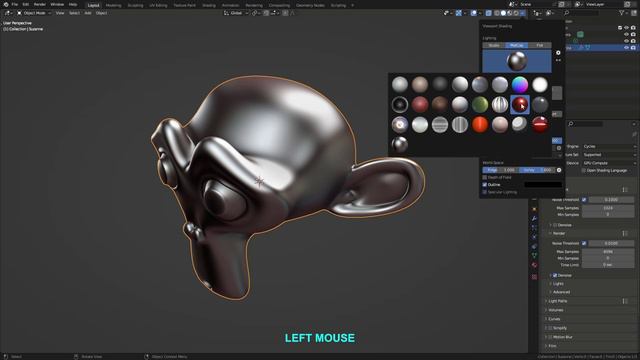Open the Device GPU Compute dropdown
The width and height of the screenshot is (640, 360).
(x=609, y=163)
